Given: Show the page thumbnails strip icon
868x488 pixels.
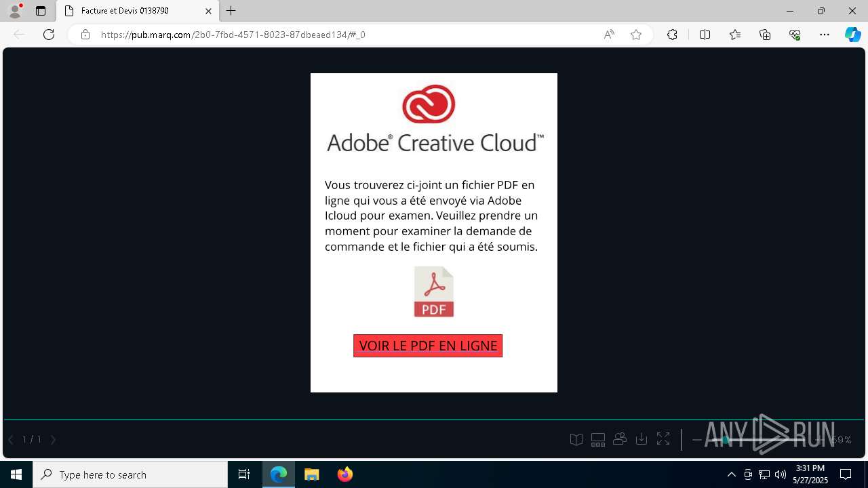Looking at the screenshot, I should coord(598,440).
